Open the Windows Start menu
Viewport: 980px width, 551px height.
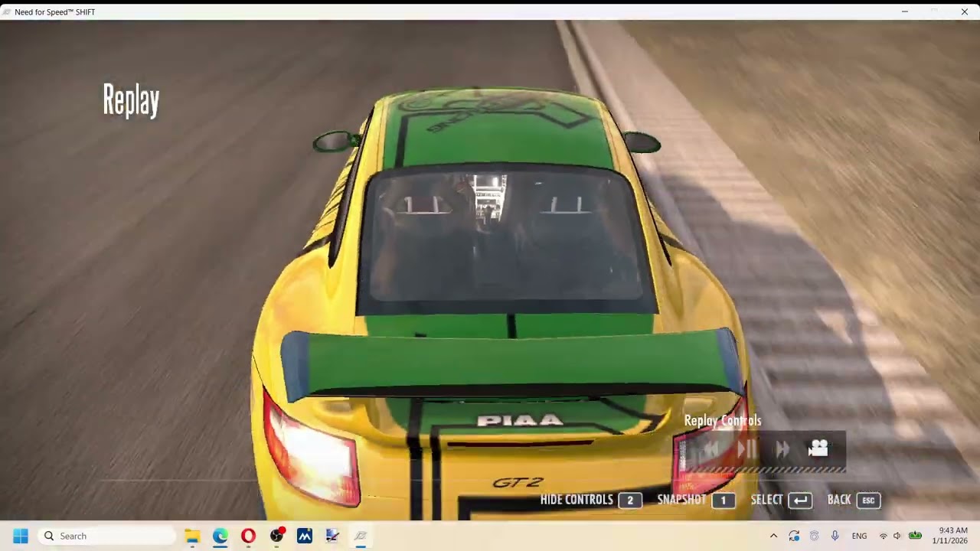(21, 536)
